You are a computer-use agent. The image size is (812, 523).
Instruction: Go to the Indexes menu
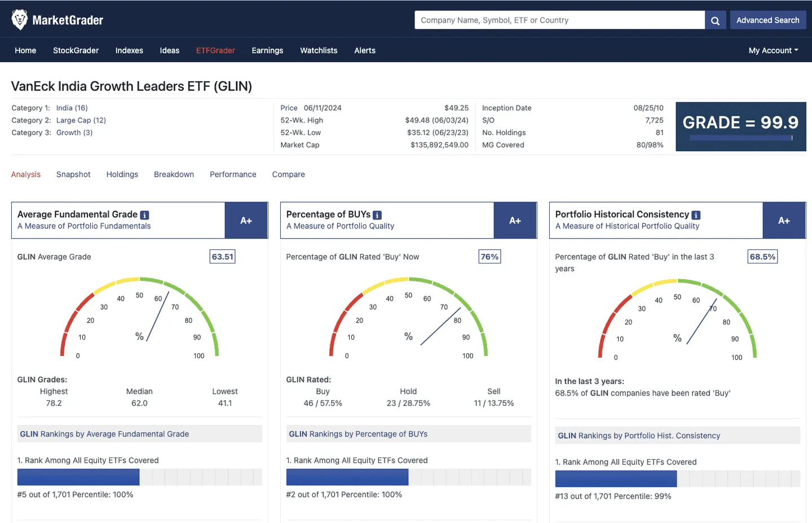pos(129,50)
